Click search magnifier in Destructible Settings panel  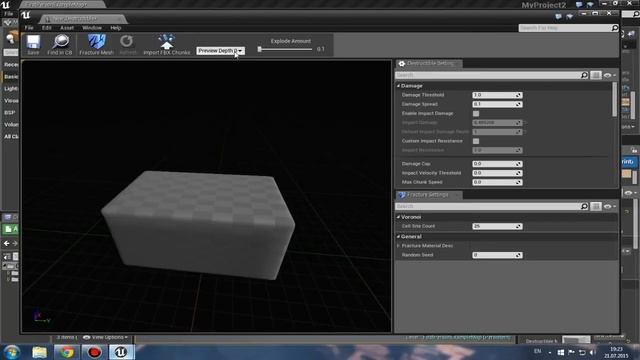click(584, 75)
